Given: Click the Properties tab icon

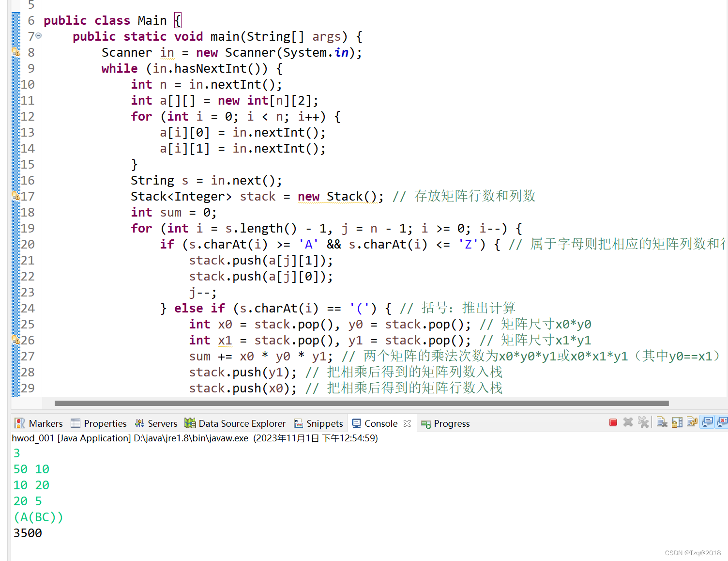Looking at the screenshot, I should click(76, 423).
